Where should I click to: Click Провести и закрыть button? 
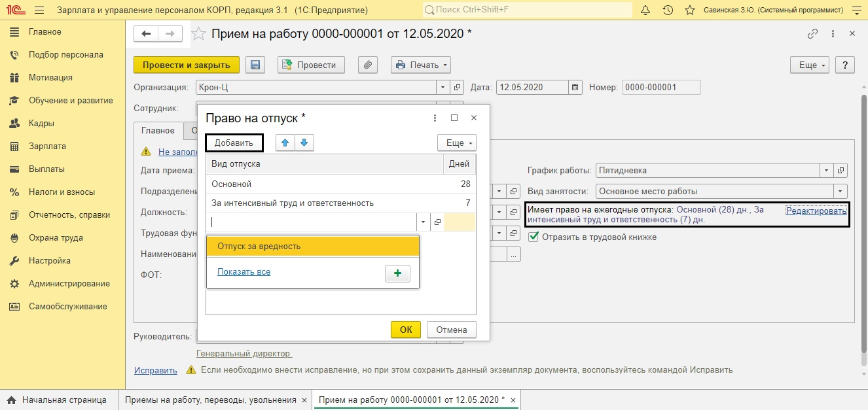[187, 65]
